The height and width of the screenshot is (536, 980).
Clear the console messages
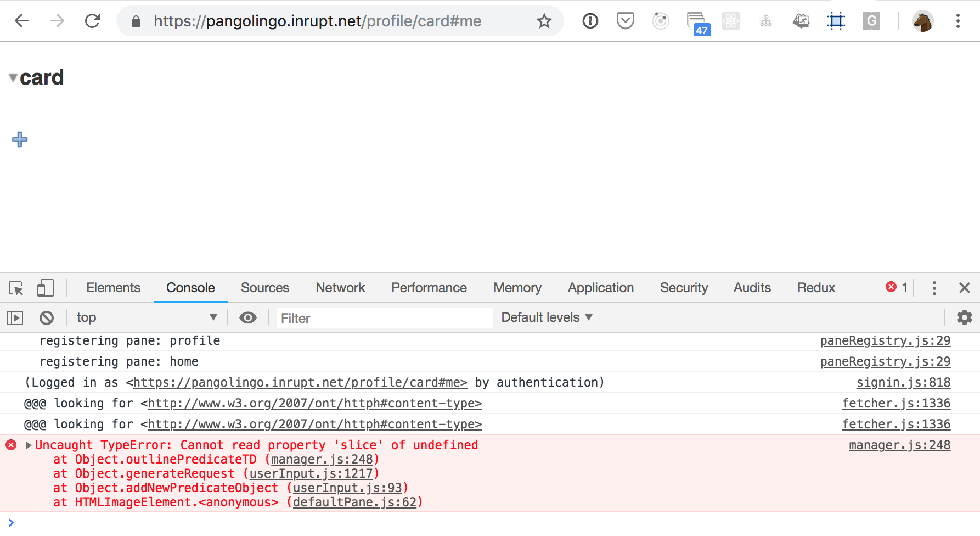(x=47, y=317)
